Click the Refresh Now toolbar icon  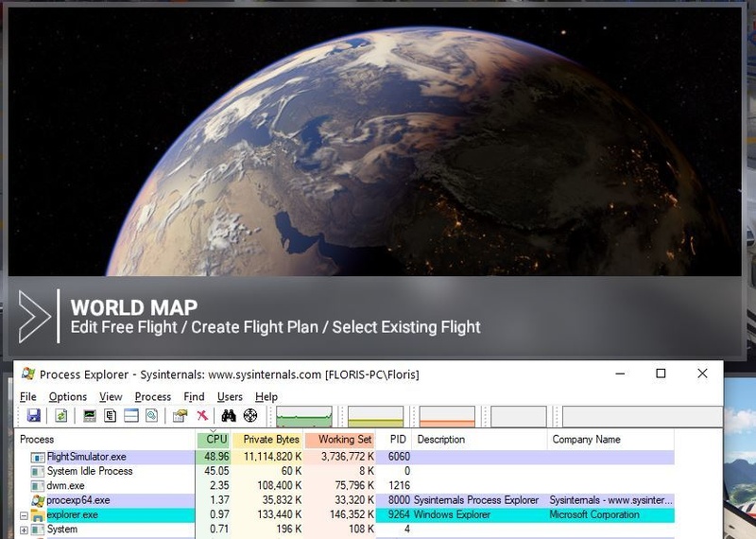point(60,415)
